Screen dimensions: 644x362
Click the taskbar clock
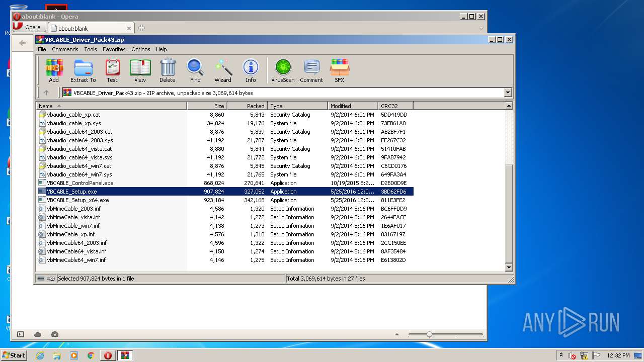tap(617, 355)
